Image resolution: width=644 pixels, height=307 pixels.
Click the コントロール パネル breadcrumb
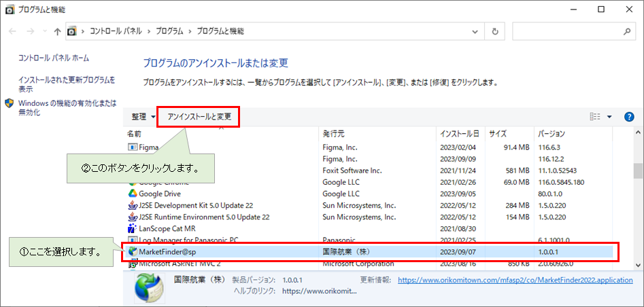click(116, 32)
